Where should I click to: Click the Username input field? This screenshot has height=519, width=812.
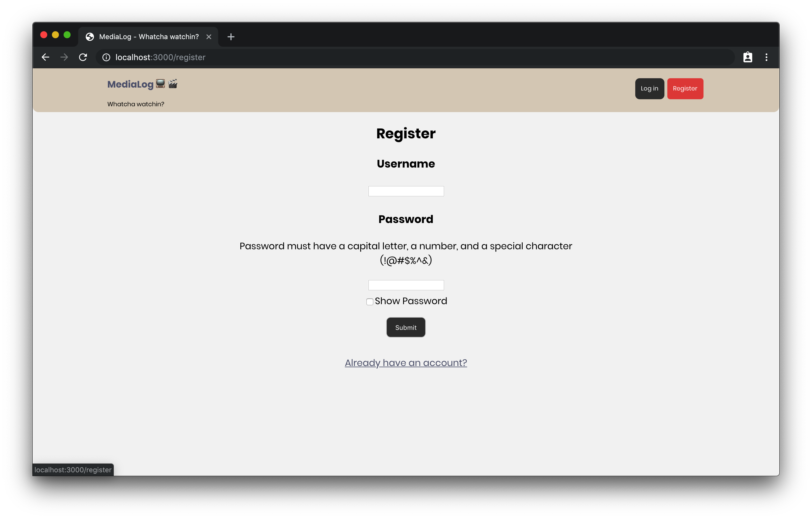coord(405,190)
